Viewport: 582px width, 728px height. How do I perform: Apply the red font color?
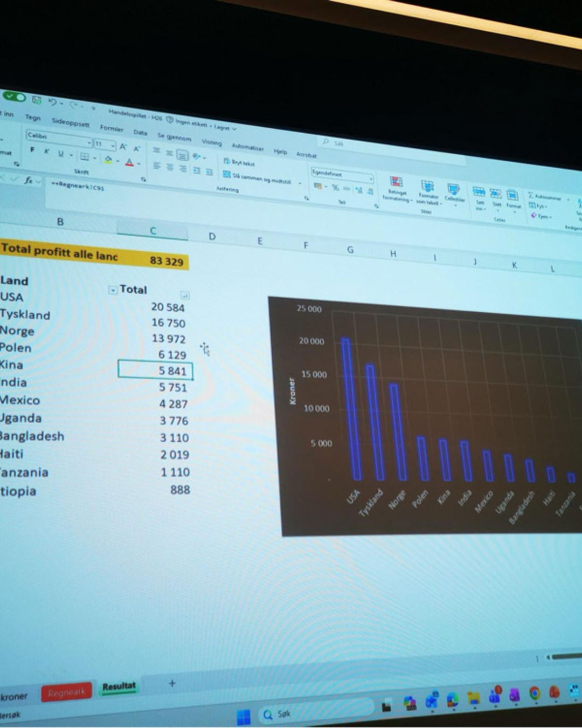129,162
